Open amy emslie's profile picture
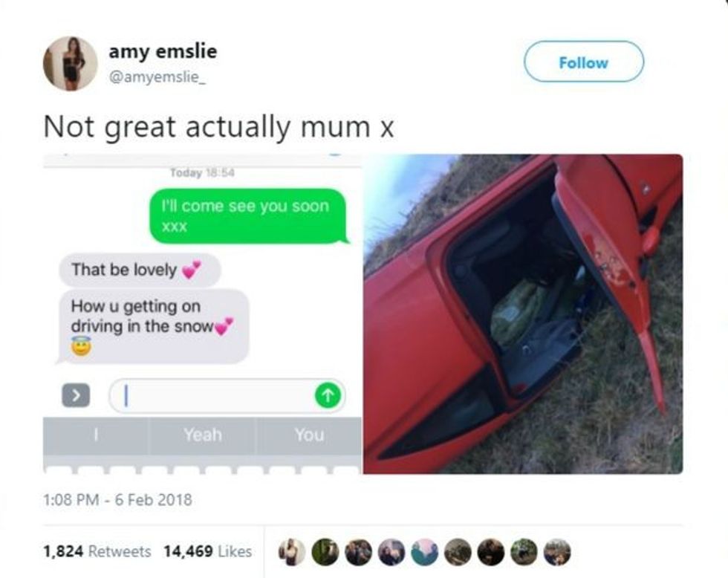The image size is (728, 578). coord(70,63)
